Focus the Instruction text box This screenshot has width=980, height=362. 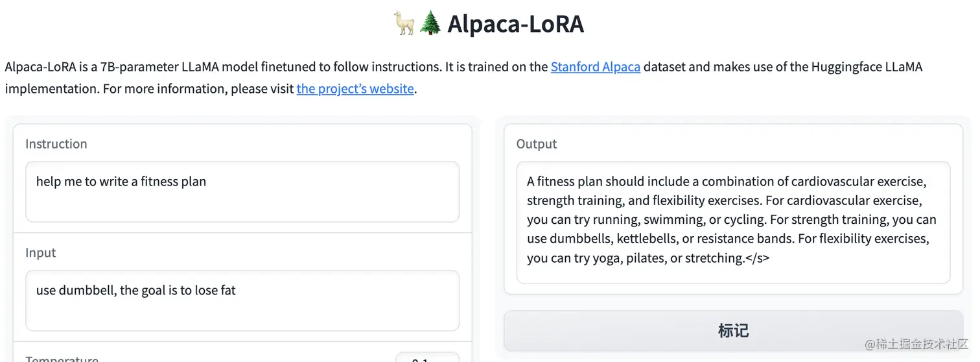242,192
